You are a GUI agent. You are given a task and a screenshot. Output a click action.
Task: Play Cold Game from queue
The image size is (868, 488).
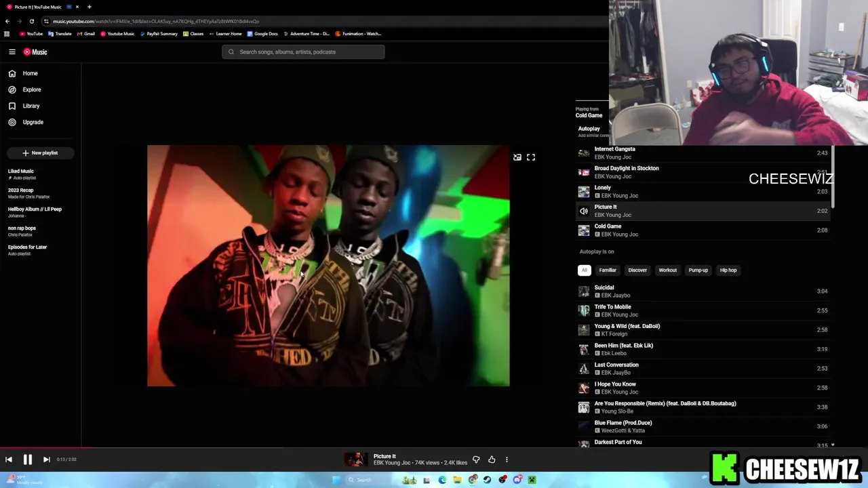click(x=702, y=230)
